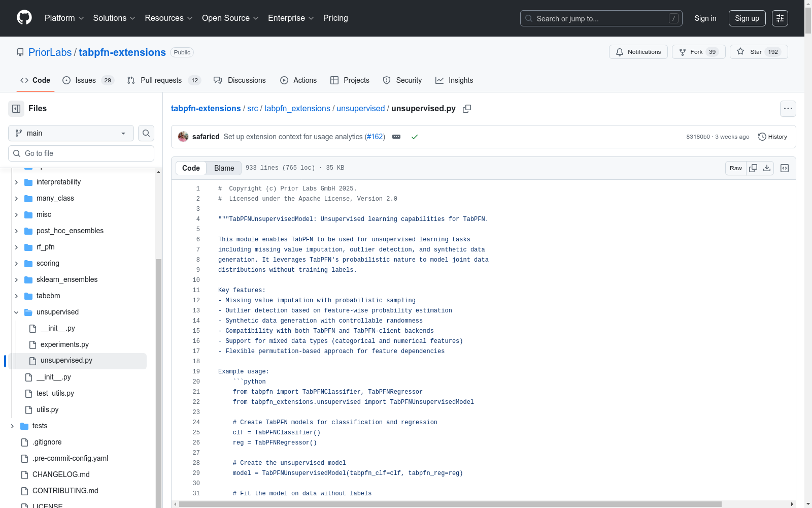The width and height of the screenshot is (812, 508).
Task: Search this repository's files icon
Action: [146, 133]
